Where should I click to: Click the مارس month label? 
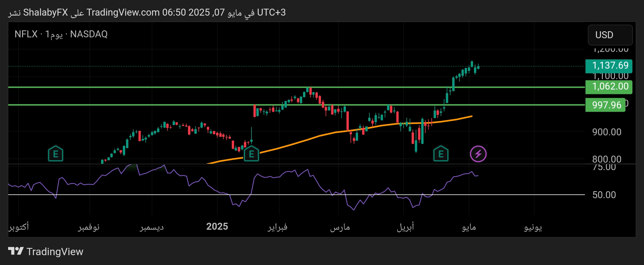tap(340, 227)
